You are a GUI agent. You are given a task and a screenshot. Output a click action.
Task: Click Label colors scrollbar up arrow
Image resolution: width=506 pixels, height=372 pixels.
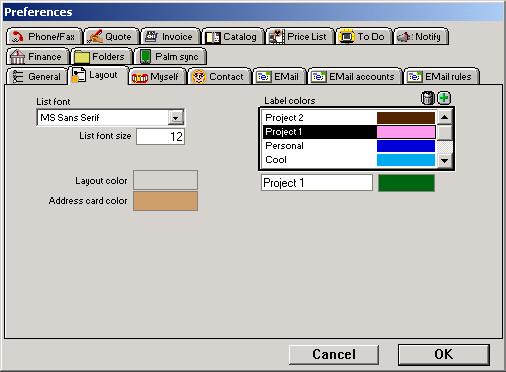444,117
